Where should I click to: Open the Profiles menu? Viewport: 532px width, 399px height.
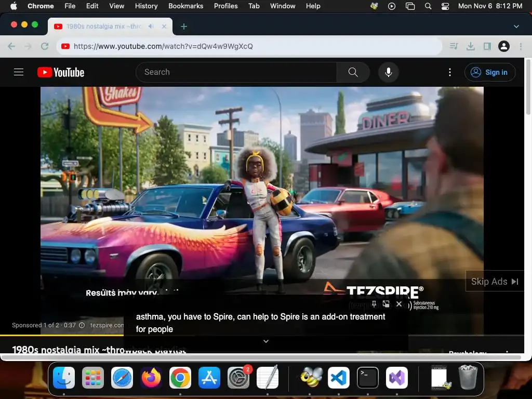point(225,6)
